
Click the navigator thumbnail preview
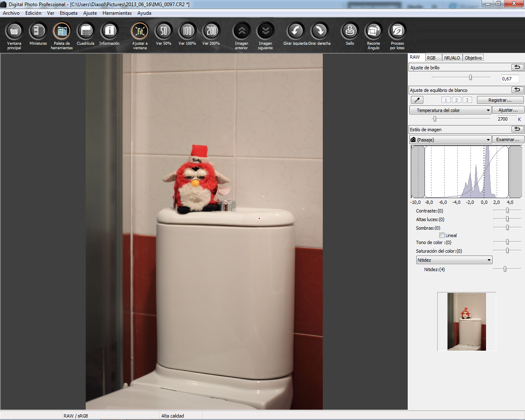467,322
